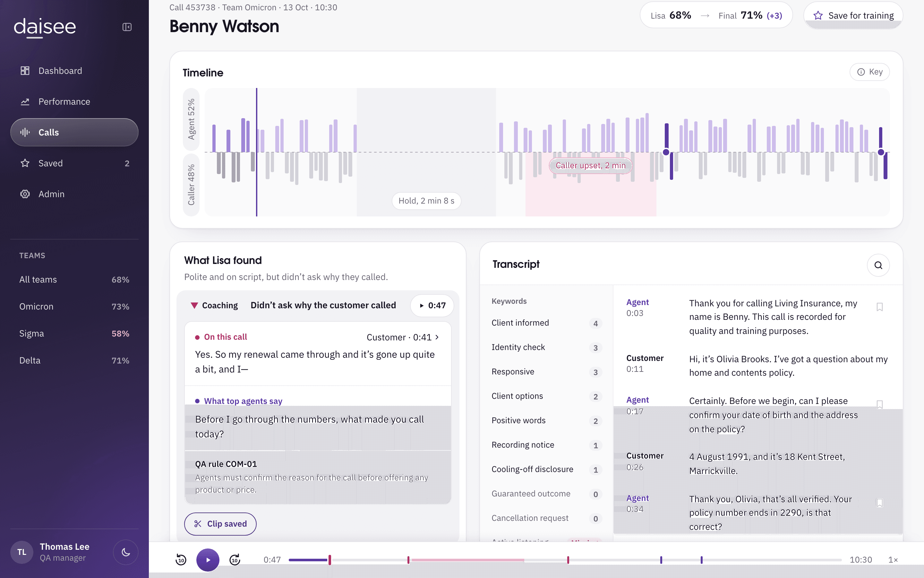Click the Hold, 2 min 8 s label
The width and height of the screenshot is (924, 578).
pyautogui.click(x=426, y=201)
